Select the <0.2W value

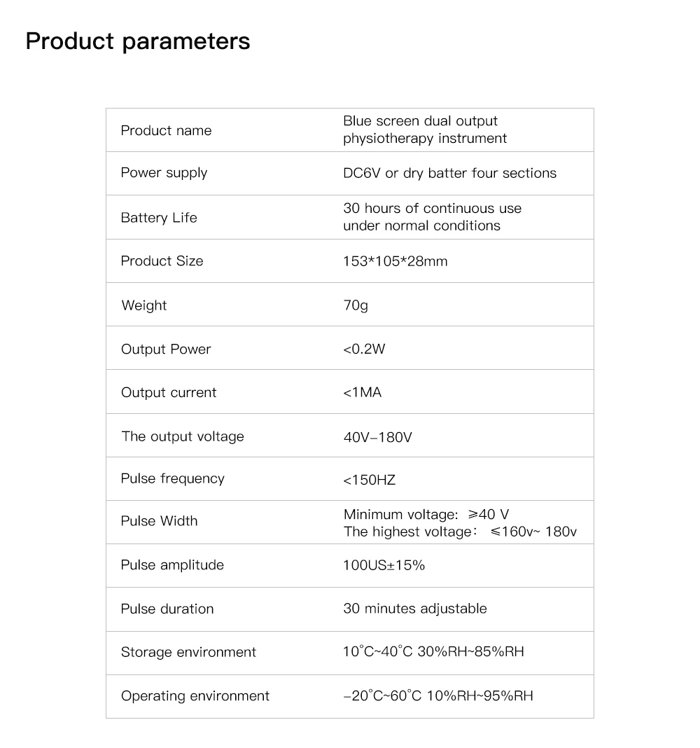[364, 349]
